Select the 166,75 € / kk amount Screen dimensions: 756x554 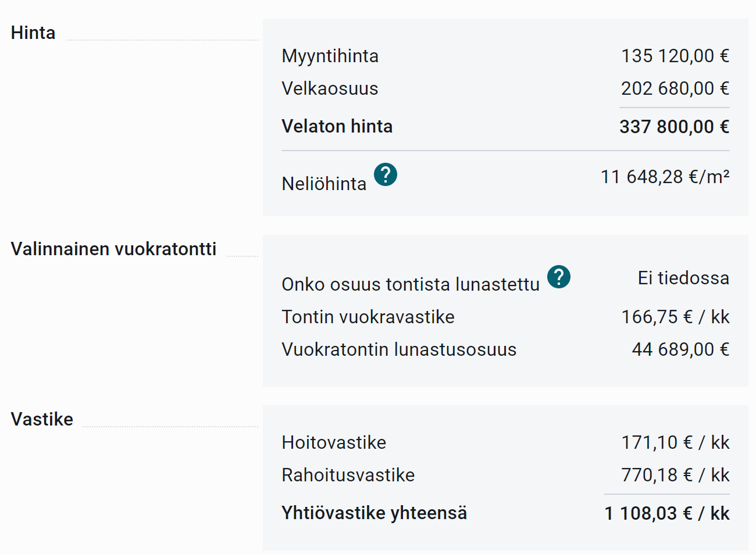(675, 317)
